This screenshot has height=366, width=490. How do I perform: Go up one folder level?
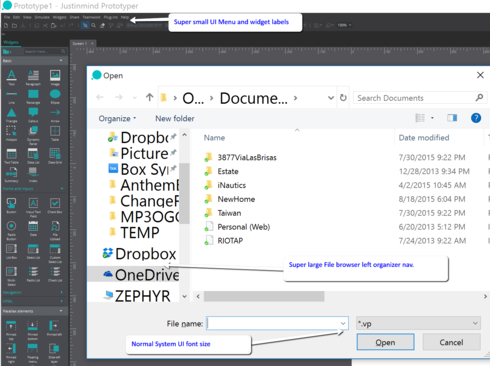click(x=149, y=97)
